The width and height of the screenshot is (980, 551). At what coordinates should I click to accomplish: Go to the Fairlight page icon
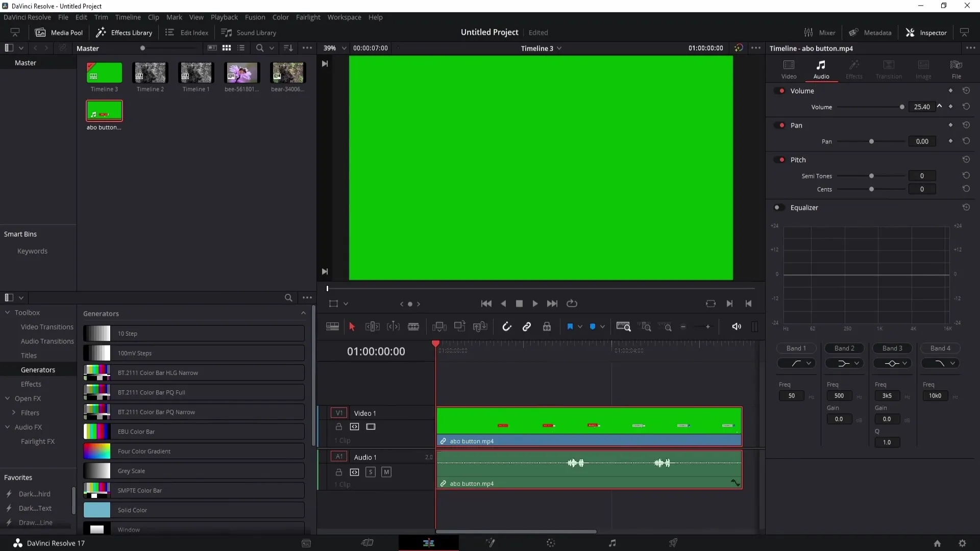pos(612,543)
